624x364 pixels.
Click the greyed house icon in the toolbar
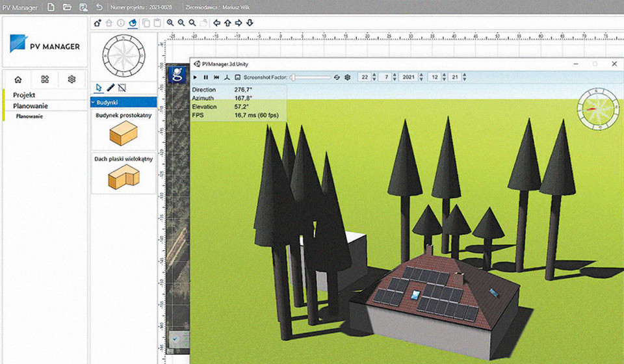point(109,23)
